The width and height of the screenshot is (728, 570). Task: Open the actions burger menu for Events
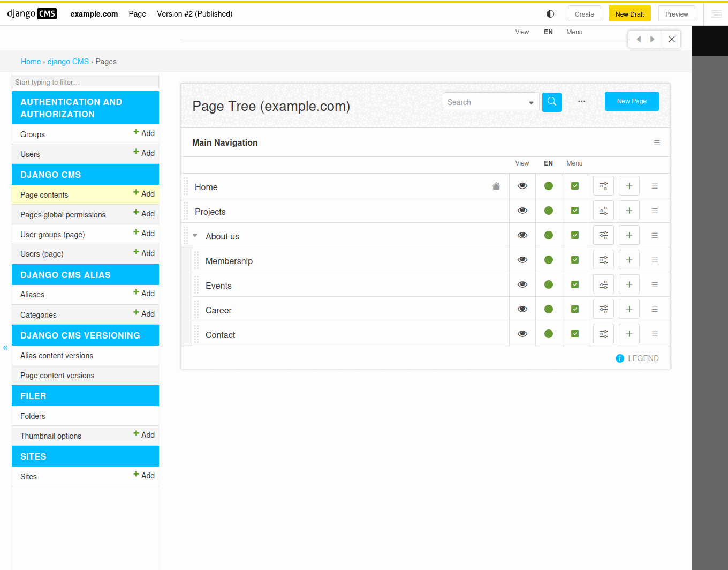click(655, 284)
